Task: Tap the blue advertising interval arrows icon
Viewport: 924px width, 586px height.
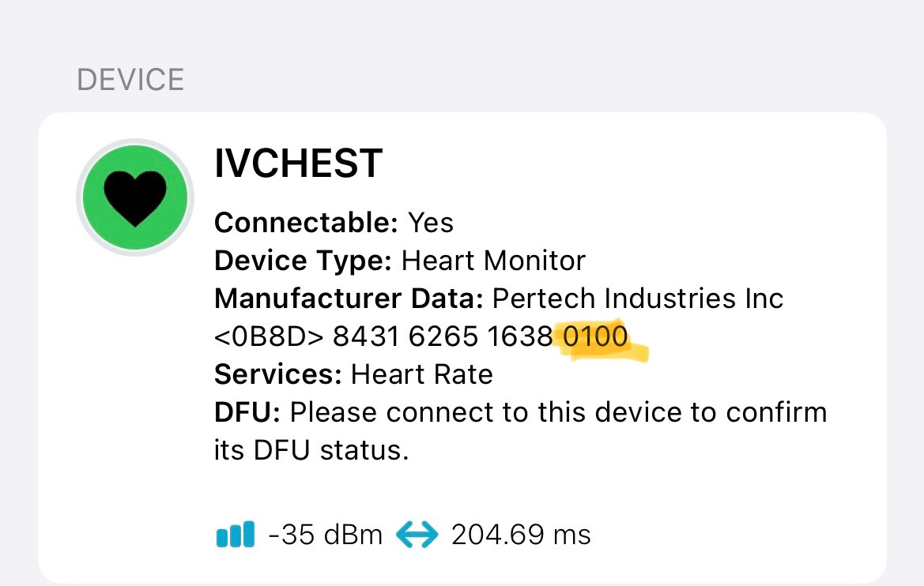Action: [x=417, y=535]
